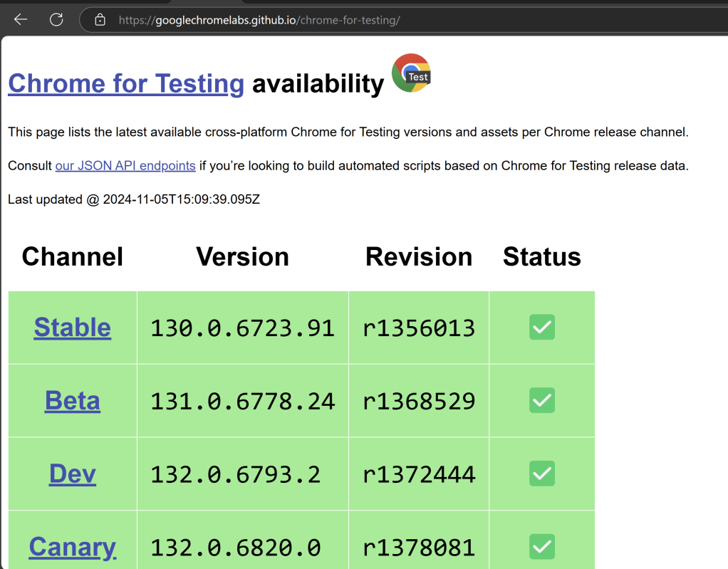Click Beta revision r1368529 cell
This screenshot has width=728, height=569.
pyautogui.click(x=419, y=401)
